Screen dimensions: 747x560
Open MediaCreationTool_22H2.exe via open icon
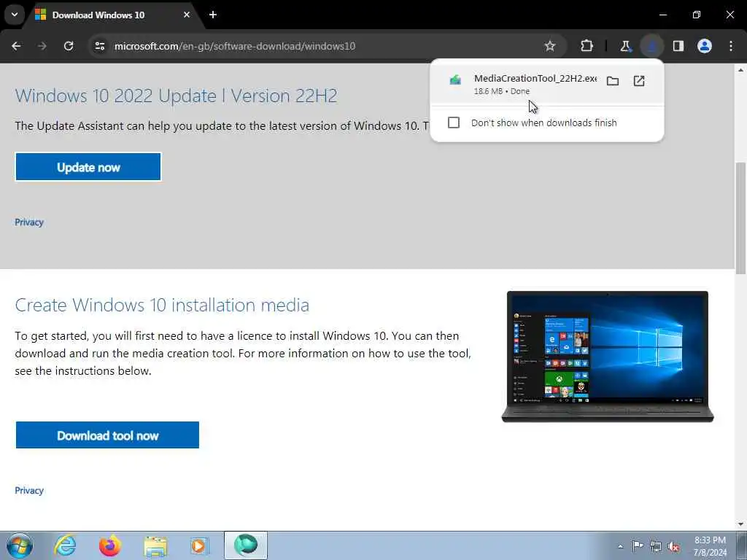[x=639, y=81]
